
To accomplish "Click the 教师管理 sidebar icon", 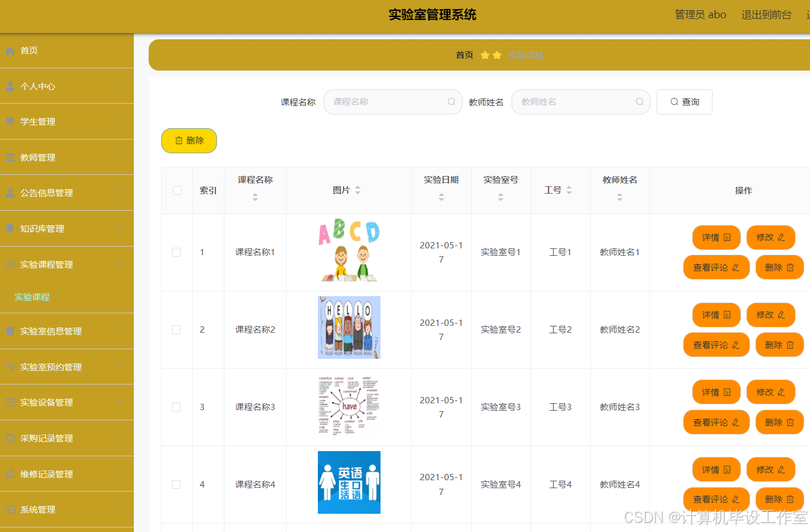I will coord(10,157).
